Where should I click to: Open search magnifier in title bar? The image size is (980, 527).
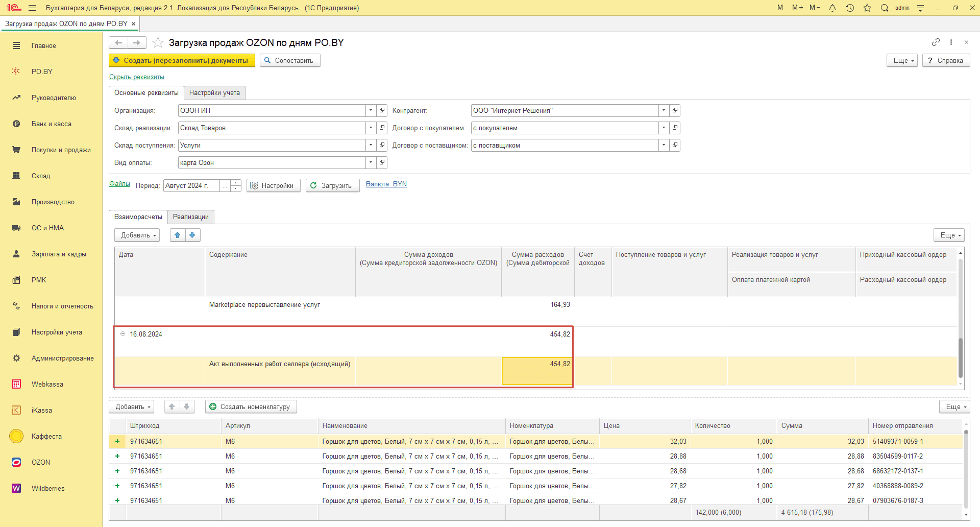885,8
